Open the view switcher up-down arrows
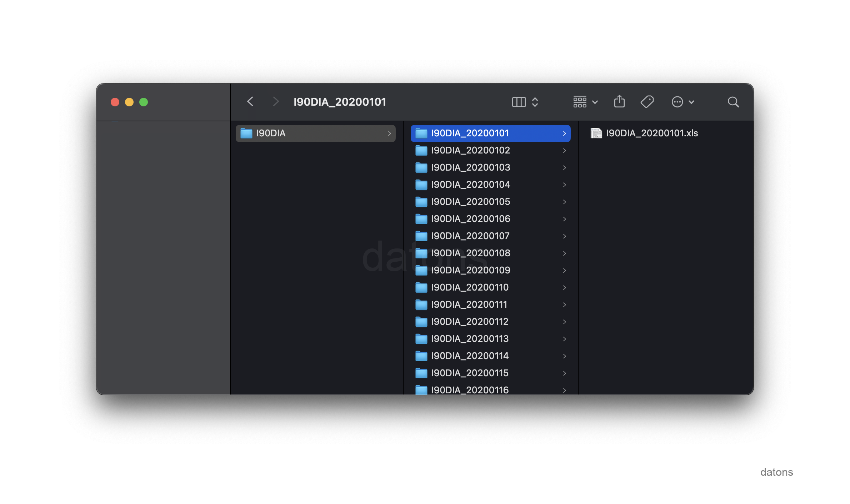 pyautogui.click(x=535, y=102)
